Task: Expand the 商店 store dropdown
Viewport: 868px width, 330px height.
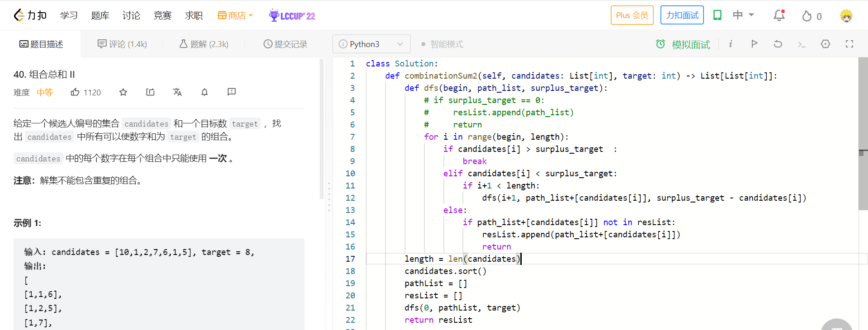Action: tap(235, 15)
